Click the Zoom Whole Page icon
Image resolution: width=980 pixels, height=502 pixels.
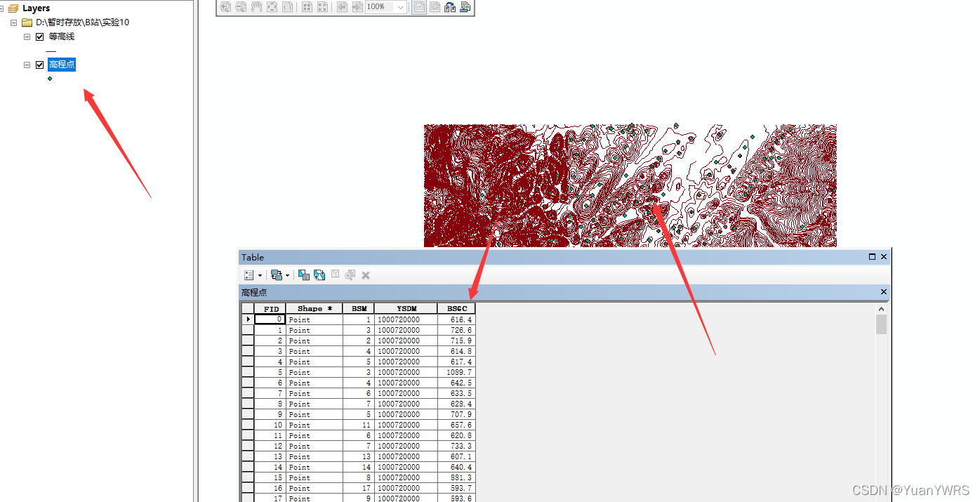(272, 7)
